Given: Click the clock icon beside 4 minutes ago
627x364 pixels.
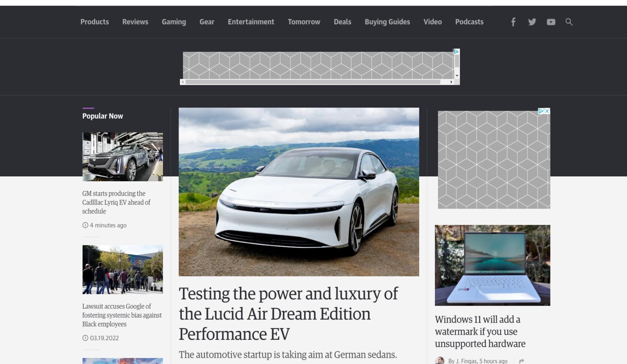Looking at the screenshot, I should (85, 225).
